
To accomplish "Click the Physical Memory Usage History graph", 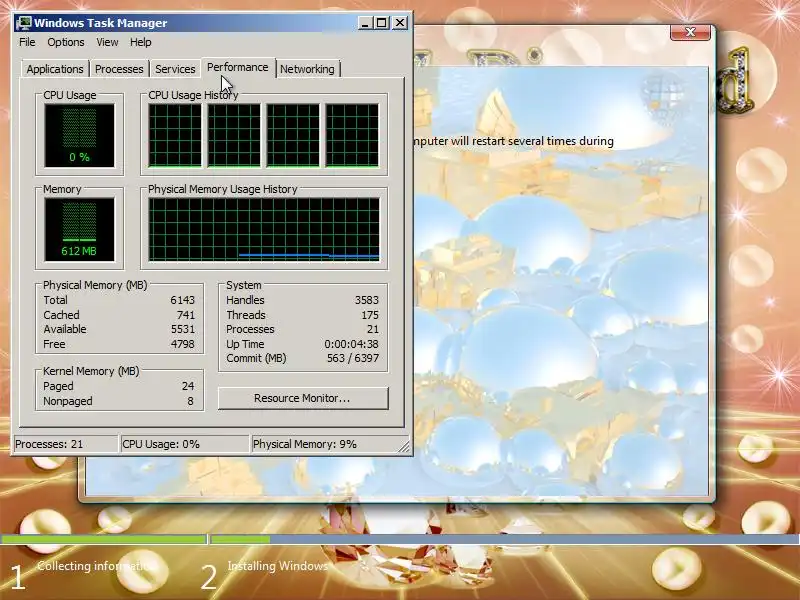I will (264, 230).
